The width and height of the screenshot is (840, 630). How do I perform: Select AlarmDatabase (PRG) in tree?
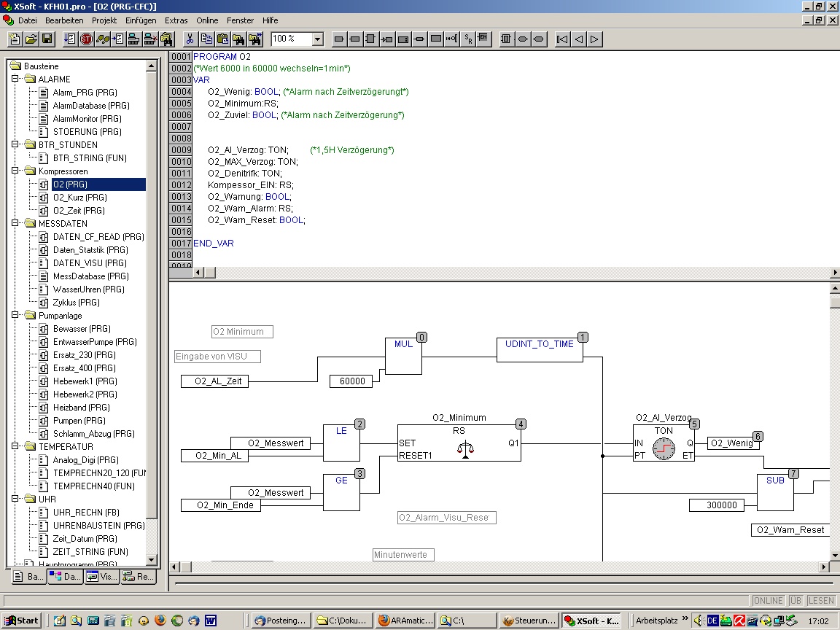(x=91, y=106)
